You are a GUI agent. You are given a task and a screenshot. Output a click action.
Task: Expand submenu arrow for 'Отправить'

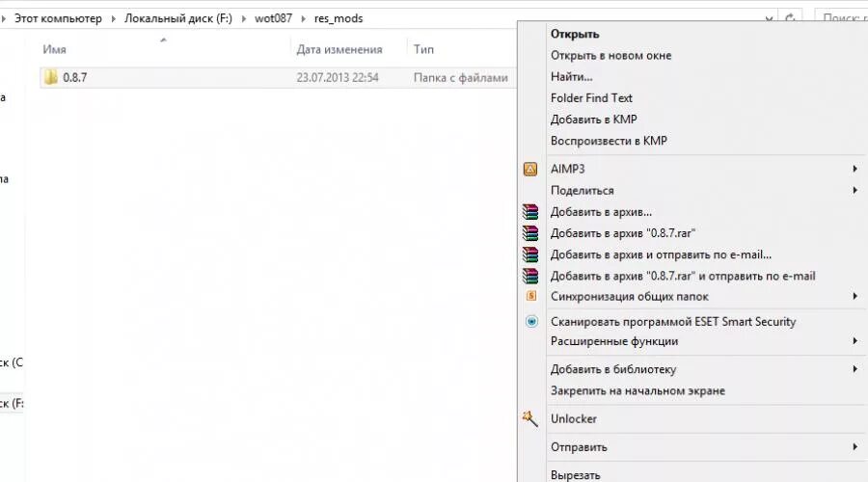pos(855,447)
